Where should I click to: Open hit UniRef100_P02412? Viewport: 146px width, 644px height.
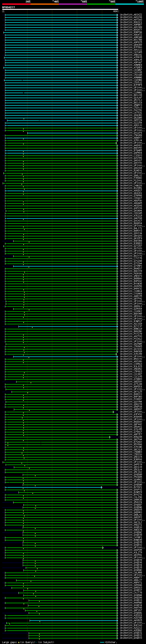[131, 339]
